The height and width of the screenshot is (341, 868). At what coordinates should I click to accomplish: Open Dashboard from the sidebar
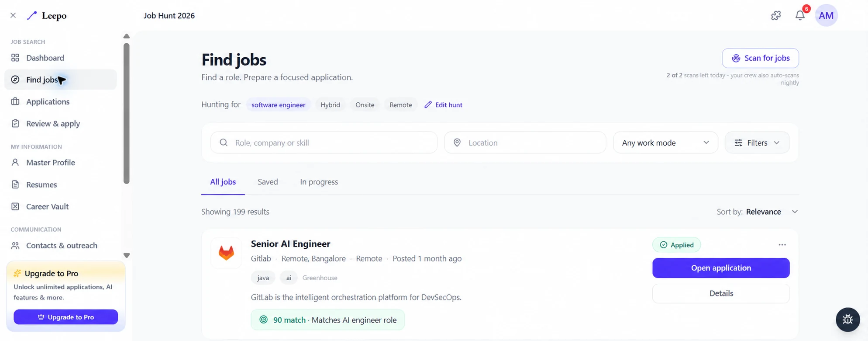tap(61, 58)
